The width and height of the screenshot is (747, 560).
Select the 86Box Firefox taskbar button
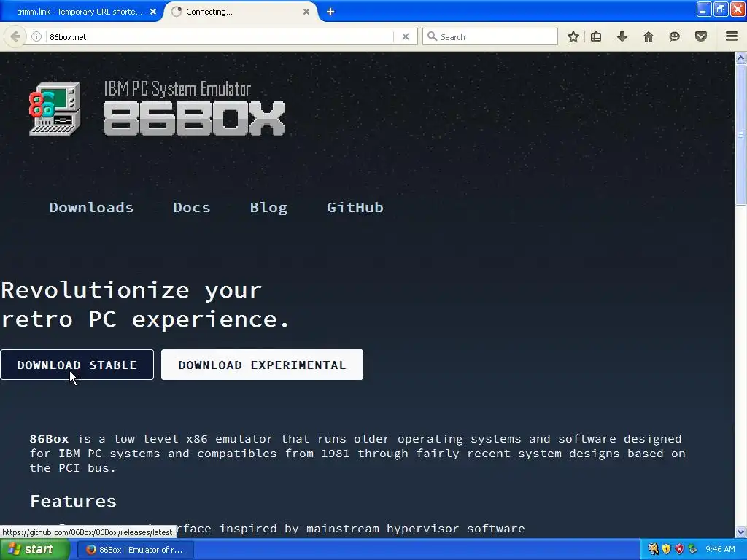click(x=135, y=550)
